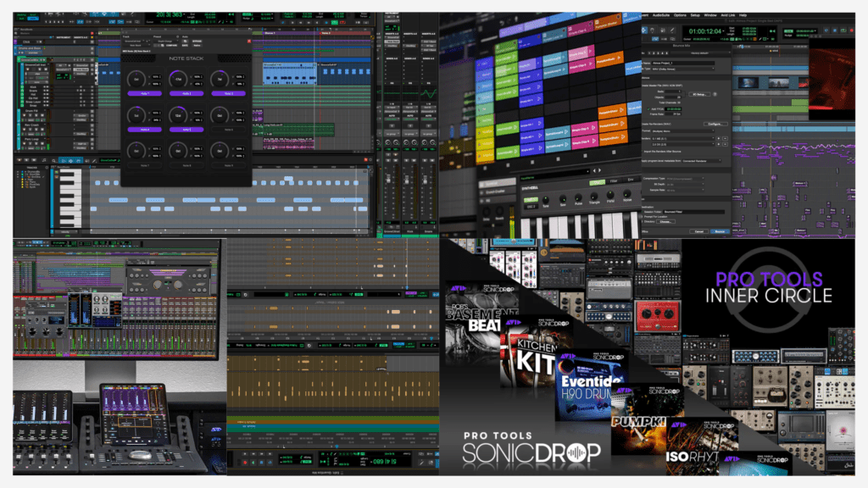Select the Drum Fill track name
Image resolution: width=868 pixels, height=488 pixels.
tap(31, 111)
